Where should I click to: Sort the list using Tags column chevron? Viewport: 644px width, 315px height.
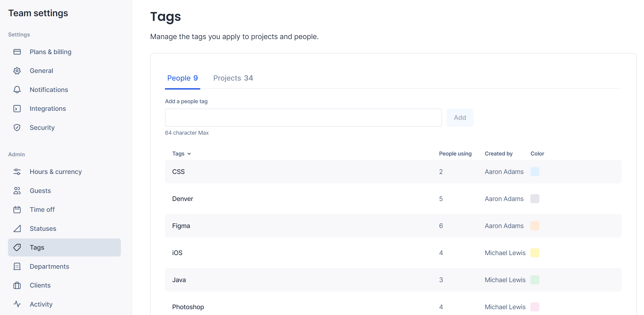189,154
